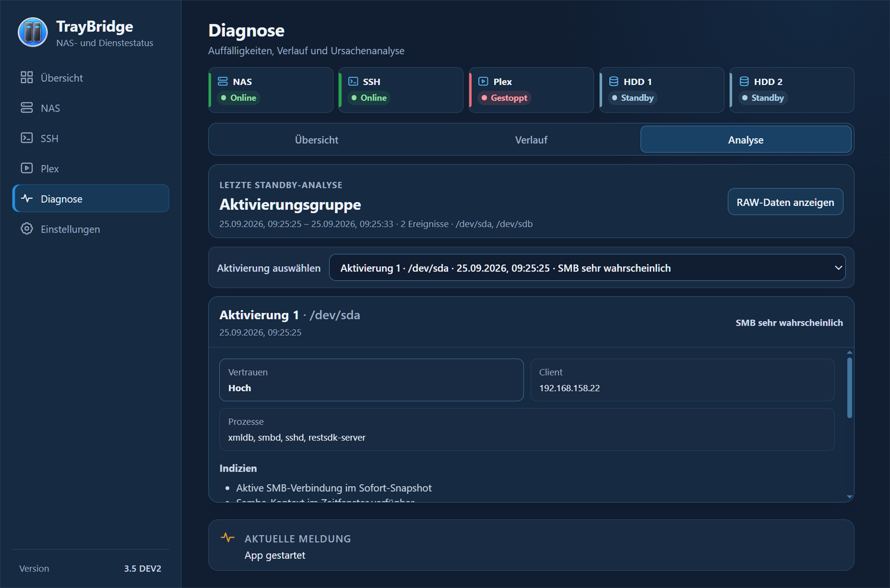Screen dimensions: 890x588
Task: Select the Analyse tab
Action: [x=746, y=140]
